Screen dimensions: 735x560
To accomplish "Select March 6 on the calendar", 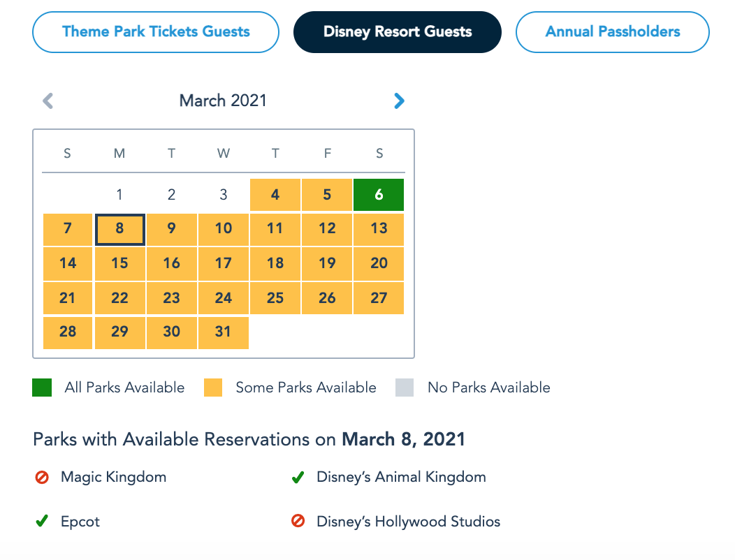I will 379,195.
